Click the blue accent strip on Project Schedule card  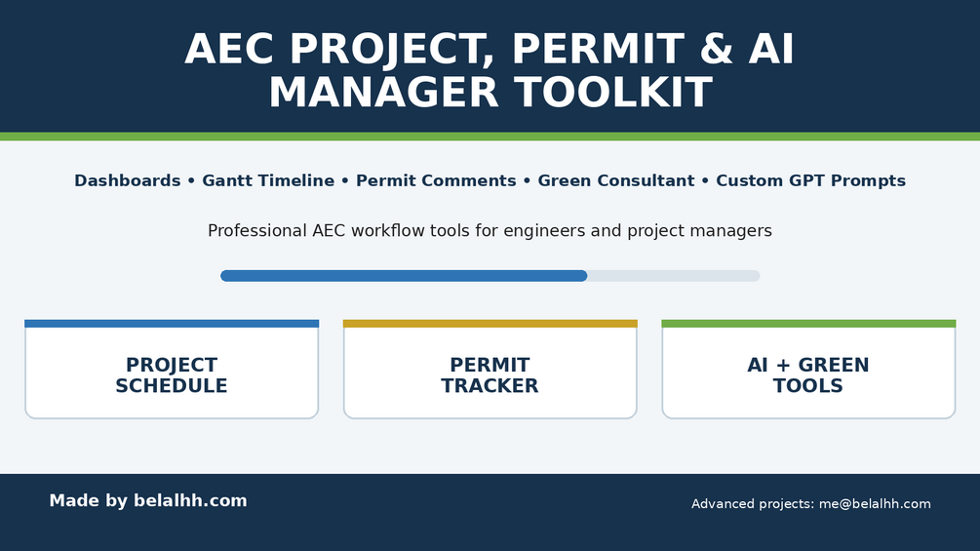(x=172, y=324)
